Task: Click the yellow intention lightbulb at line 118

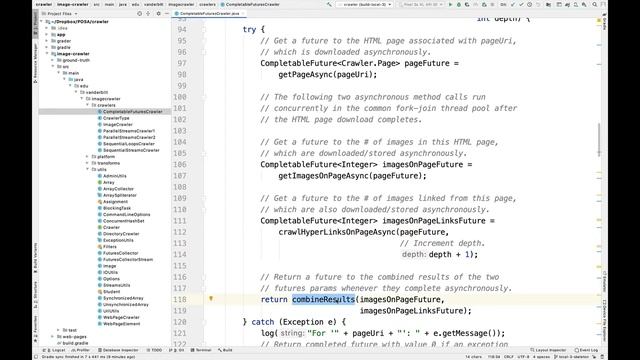Action: click(x=211, y=299)
